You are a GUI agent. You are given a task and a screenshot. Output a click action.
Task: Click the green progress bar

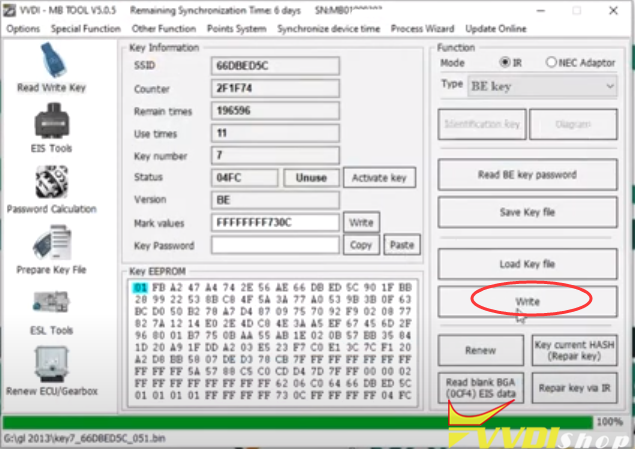pyautogui.click(x=298, y=422)
